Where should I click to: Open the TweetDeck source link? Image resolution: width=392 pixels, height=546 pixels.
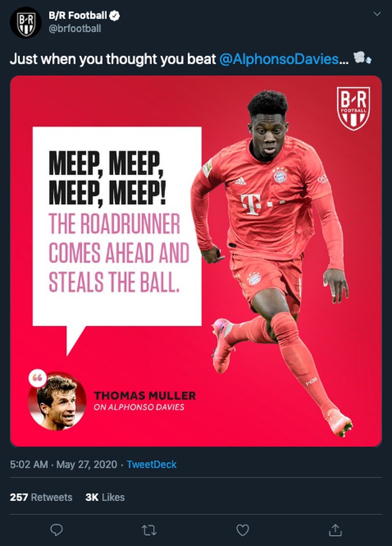pos(151,464)
